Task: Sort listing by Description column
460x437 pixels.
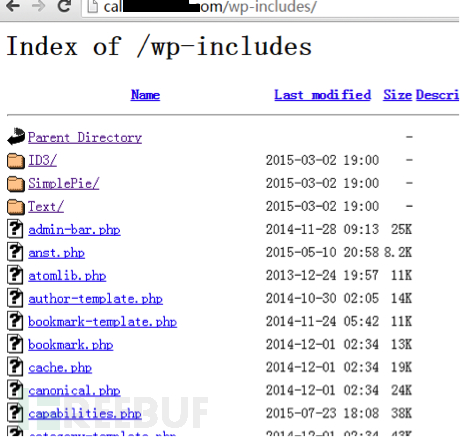Action: [437, 95]
